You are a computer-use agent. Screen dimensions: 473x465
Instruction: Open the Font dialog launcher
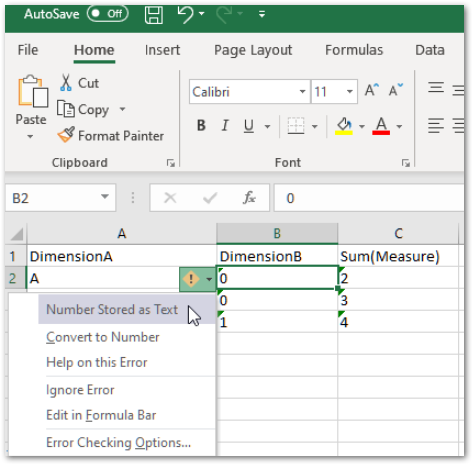(x=406, y=163)
